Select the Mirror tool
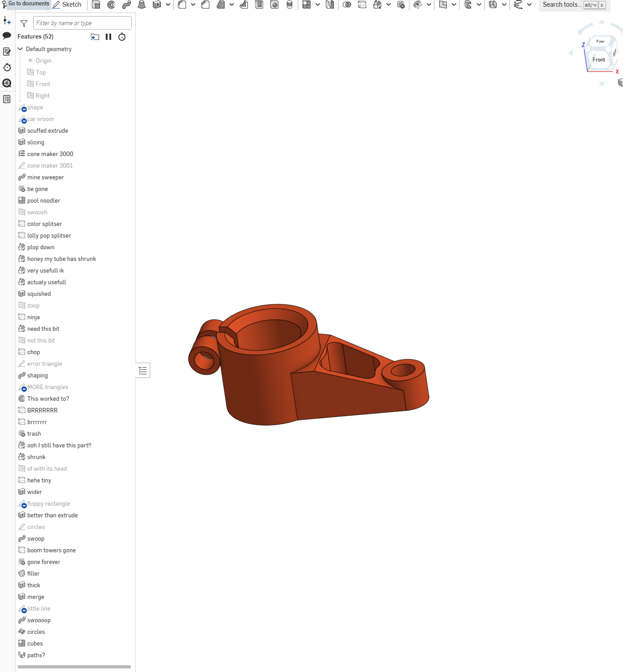The height and width of the screenshot is (672, 623). [x=330, y=4]
